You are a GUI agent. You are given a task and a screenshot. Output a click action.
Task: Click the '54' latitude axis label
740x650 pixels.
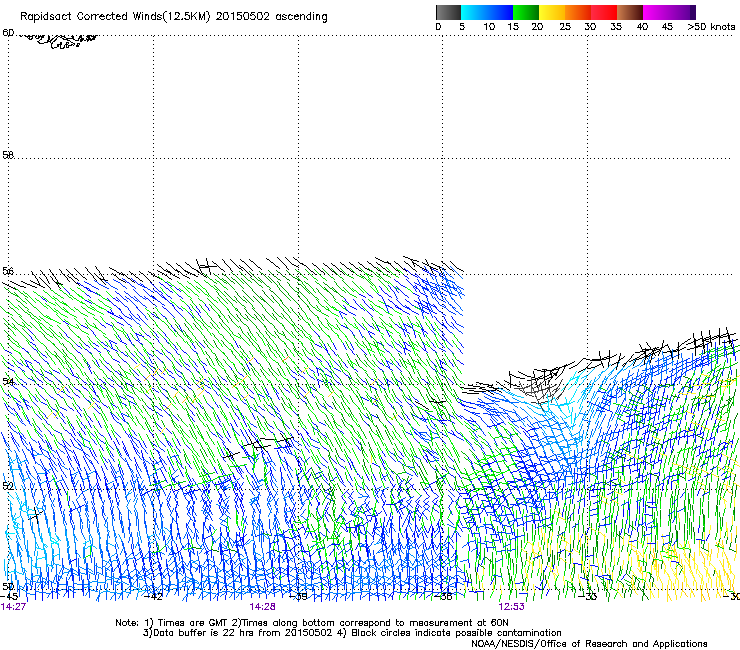(x=8, y=381)
